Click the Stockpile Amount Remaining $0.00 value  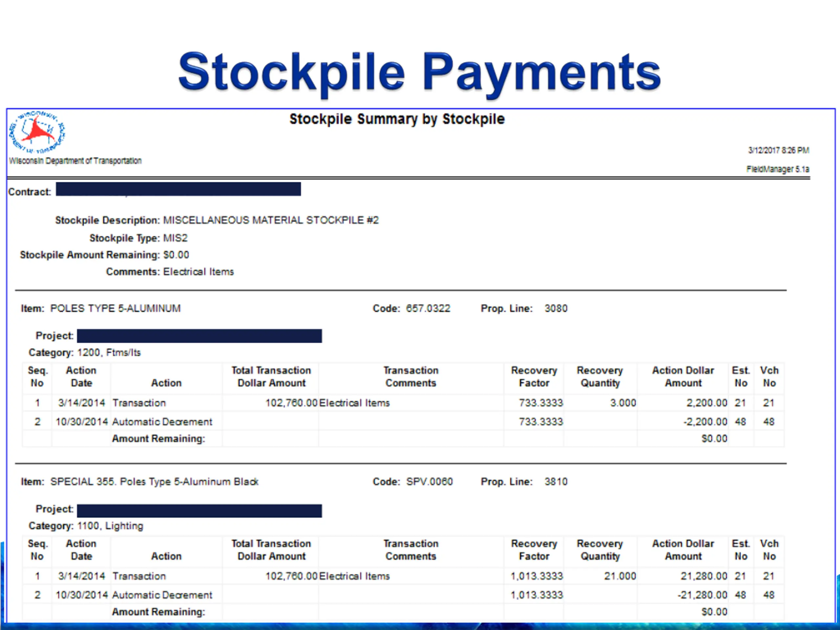176,255
